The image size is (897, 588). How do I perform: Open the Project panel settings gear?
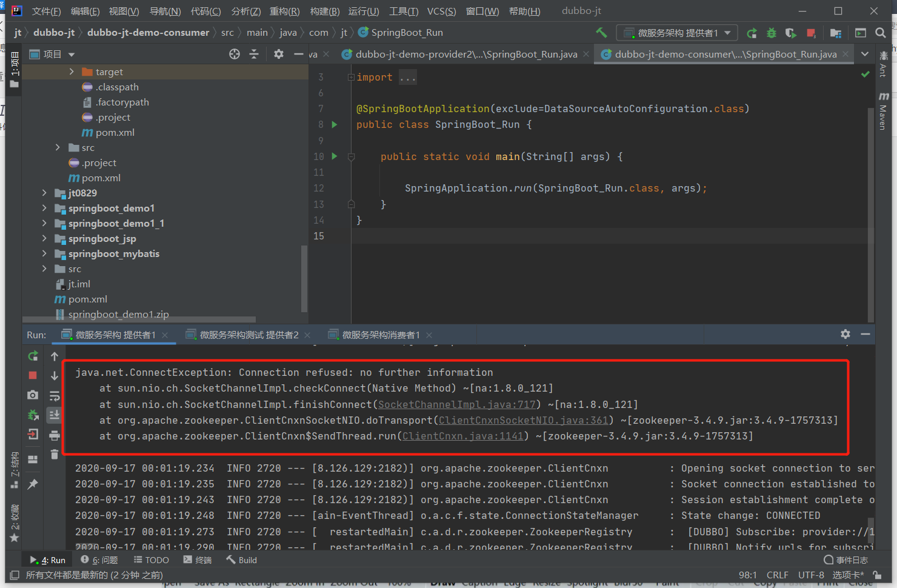click(279, 54)
